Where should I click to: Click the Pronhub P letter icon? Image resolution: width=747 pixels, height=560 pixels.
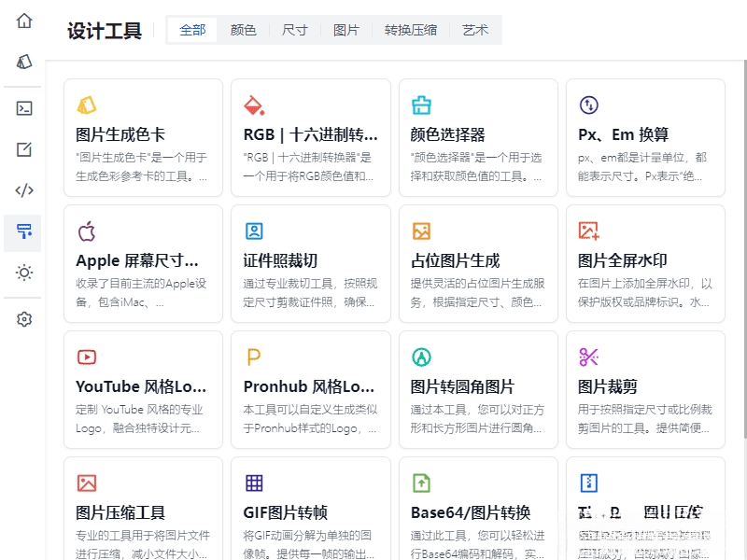254,357
